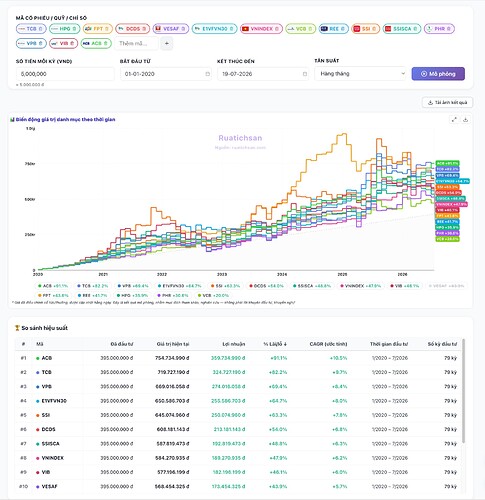Sort table by % Lãi/lỗ column header

(x=275, y=344)
